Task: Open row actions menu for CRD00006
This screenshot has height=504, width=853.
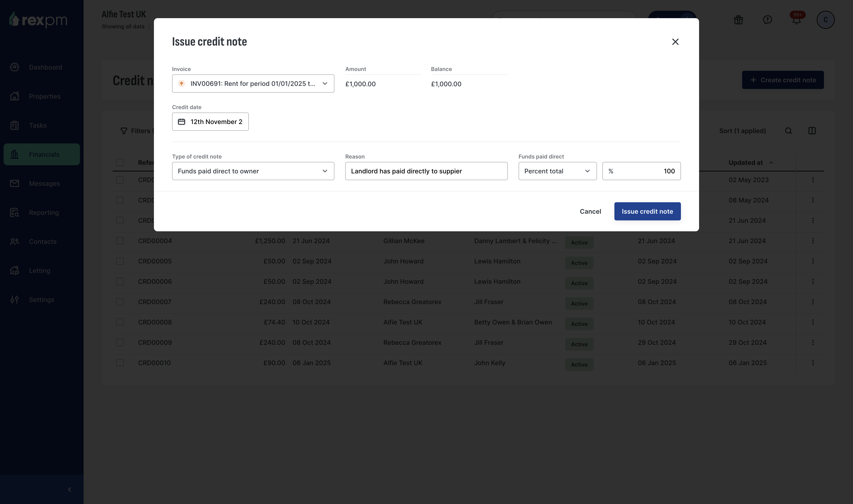Action: 812,282
